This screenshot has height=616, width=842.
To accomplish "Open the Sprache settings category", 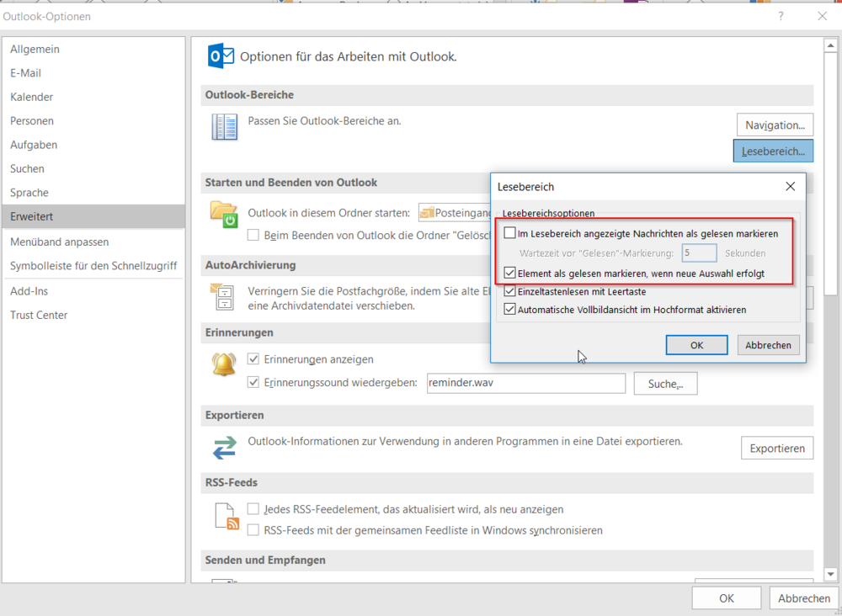I will coord(93,193).
